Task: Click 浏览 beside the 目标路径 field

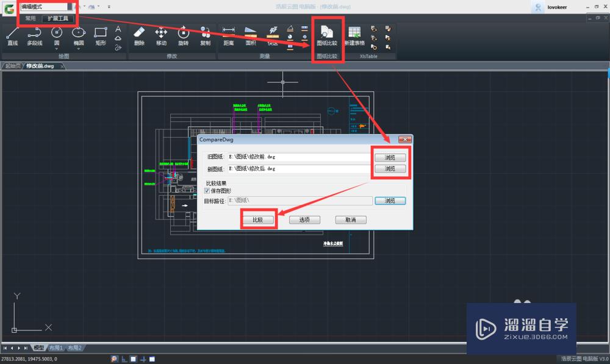Action: [390, 201]
